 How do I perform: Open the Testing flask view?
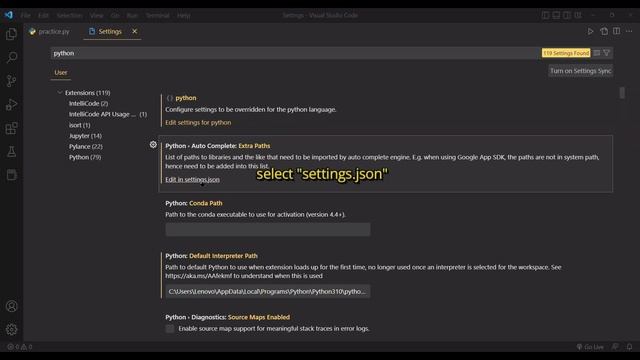coord(11,152)
